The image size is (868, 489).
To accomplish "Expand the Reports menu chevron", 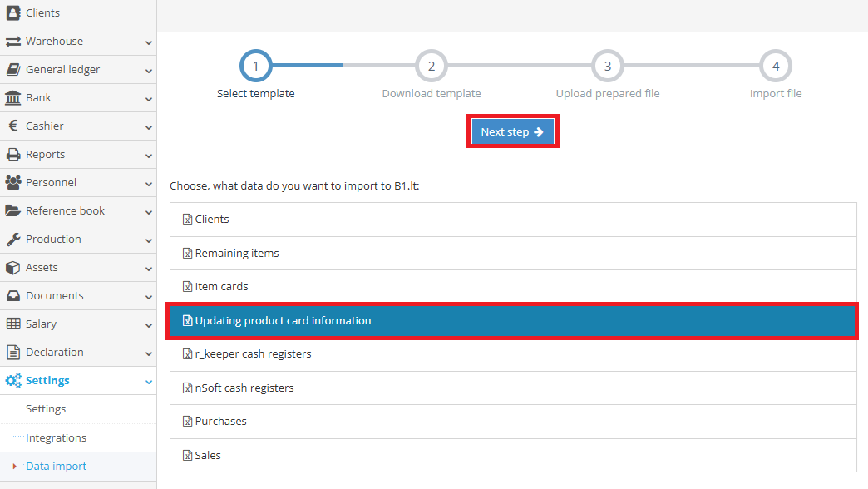I will pyautogui.click(x=147, y=154).
